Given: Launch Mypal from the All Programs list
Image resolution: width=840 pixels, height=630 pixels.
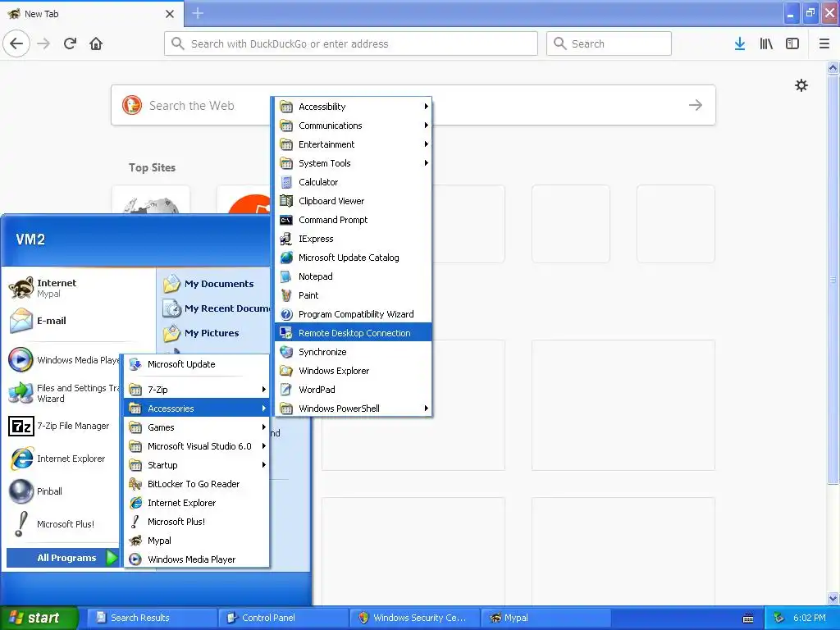Looking at the screenshot, I should [x=197, y=541].
